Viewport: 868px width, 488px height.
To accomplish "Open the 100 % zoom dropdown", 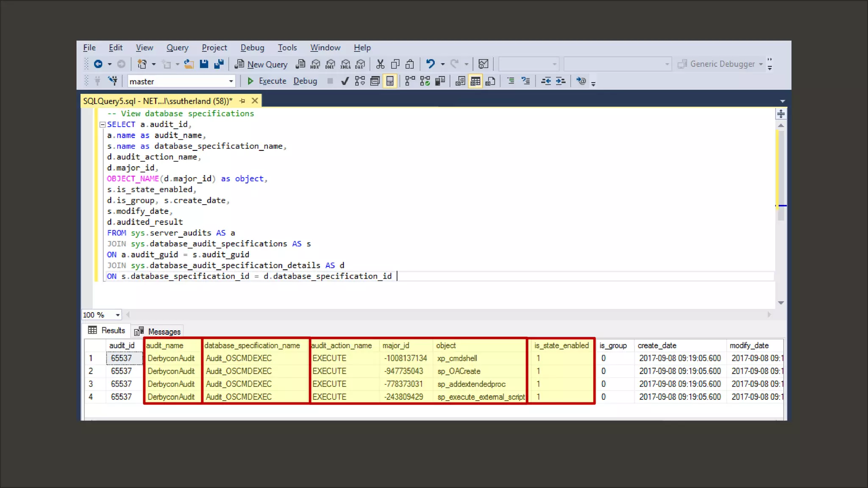I will (117, 315).
